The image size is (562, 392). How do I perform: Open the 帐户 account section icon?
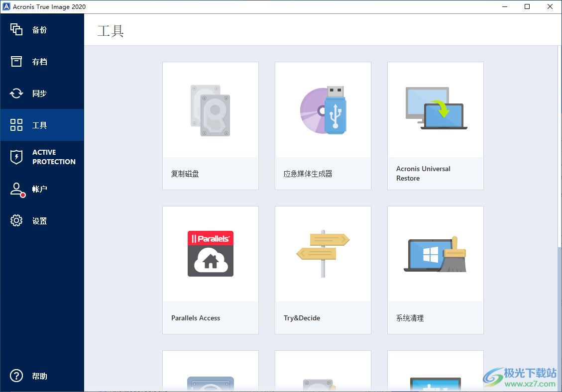(16, 189)
